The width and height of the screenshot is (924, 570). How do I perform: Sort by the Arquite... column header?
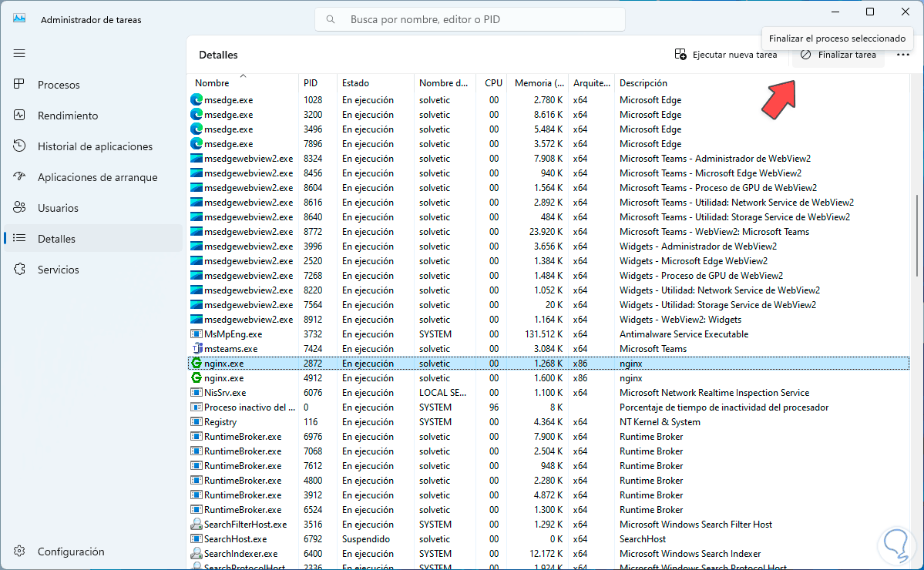coord(592,83)
